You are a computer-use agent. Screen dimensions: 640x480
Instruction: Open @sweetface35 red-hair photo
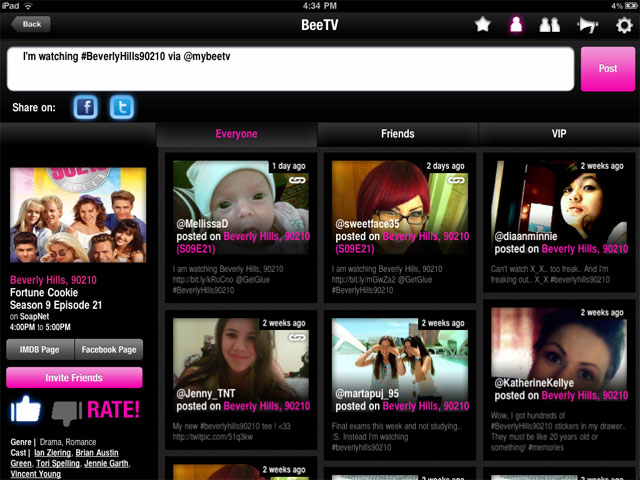point(400,207)
